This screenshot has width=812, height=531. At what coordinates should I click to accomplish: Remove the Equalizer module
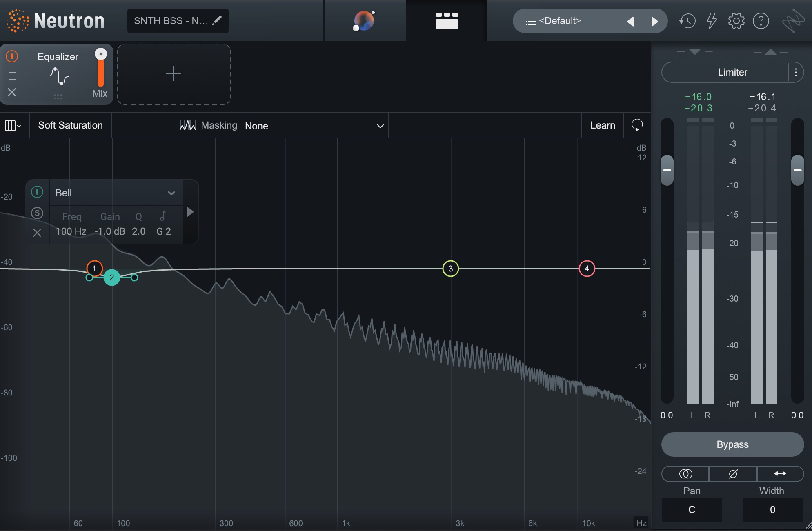[12, 93]
